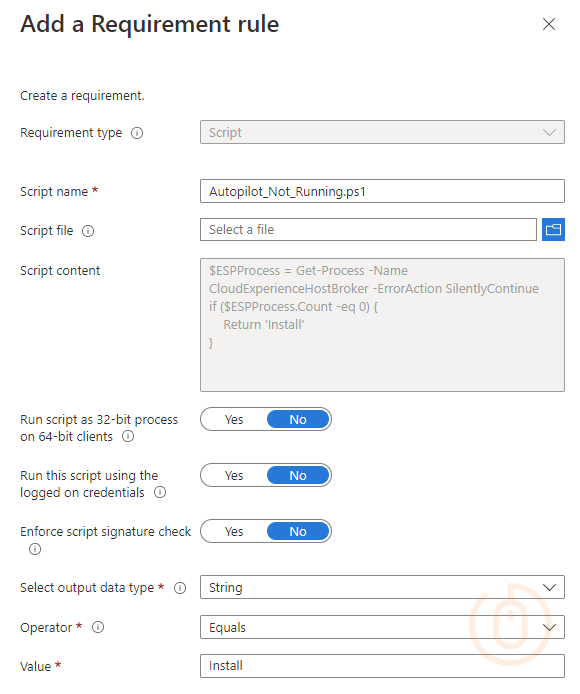
Task: Set Enforce script signature check to Yes
Action: click(234, 531)
